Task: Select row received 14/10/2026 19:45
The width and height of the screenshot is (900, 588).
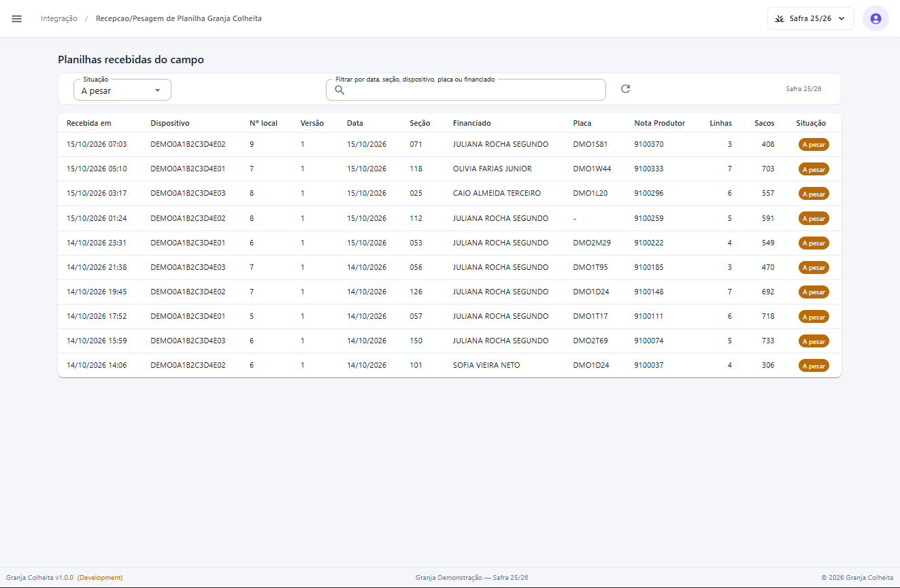Action: pyautogui.click(x=450, y=292)
